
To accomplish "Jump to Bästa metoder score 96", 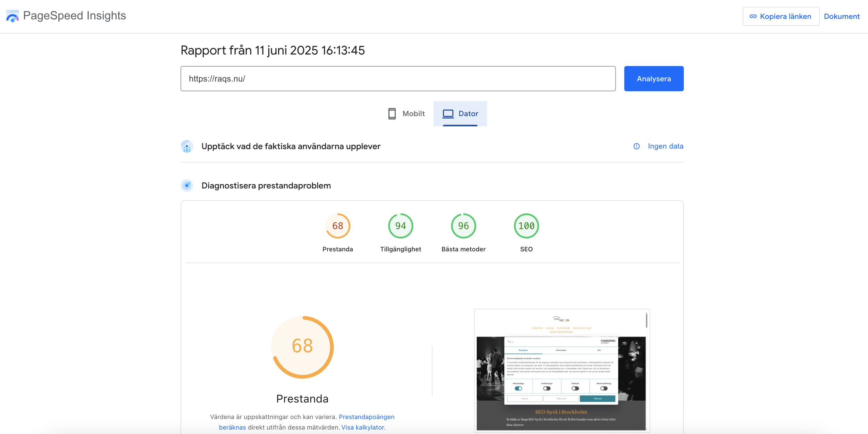I will point(463,226).
